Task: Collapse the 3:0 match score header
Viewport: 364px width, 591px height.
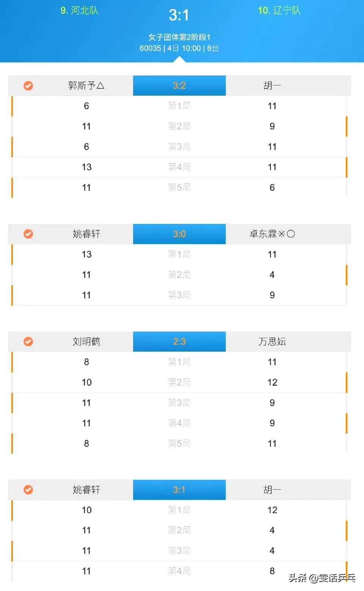Action: point(179,234)
